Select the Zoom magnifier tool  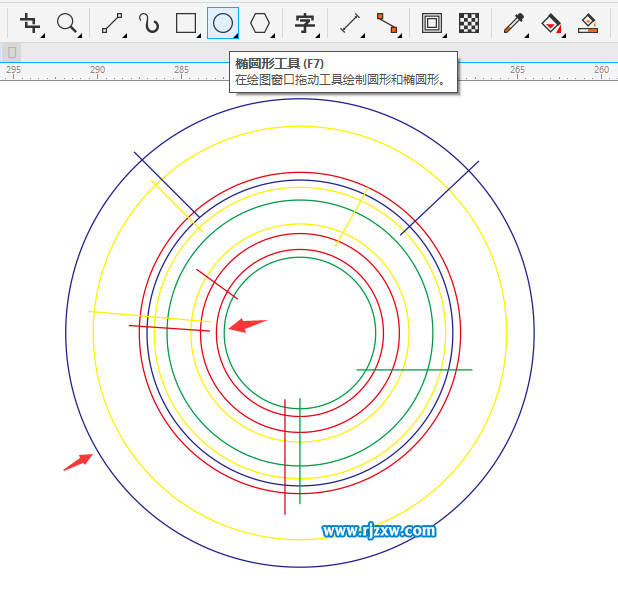coord(67,23)
